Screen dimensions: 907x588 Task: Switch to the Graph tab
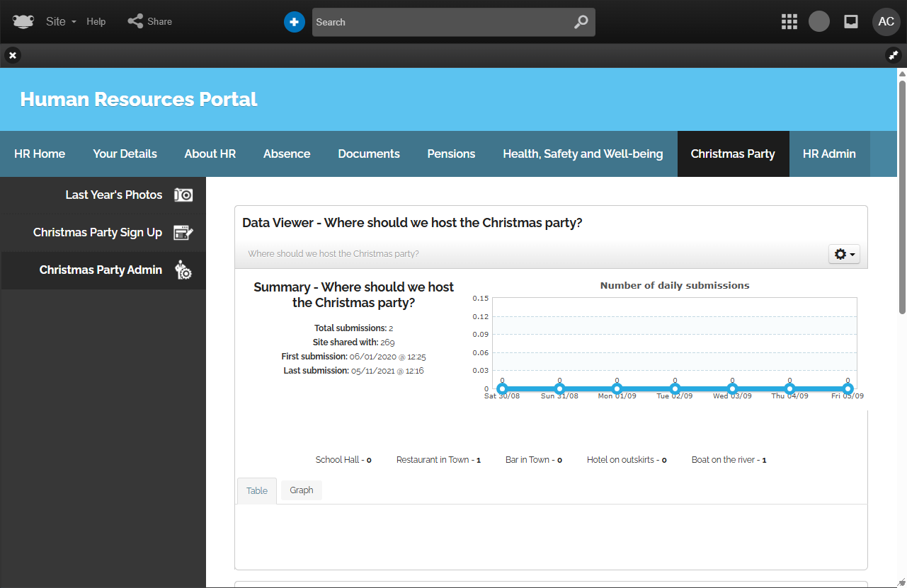pyautogui.click(x=301, y=490)
